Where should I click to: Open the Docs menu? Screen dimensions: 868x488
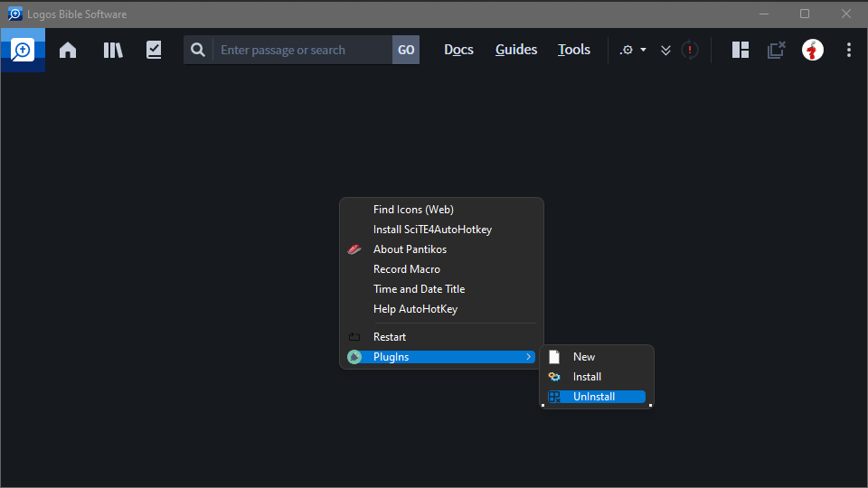459,50
